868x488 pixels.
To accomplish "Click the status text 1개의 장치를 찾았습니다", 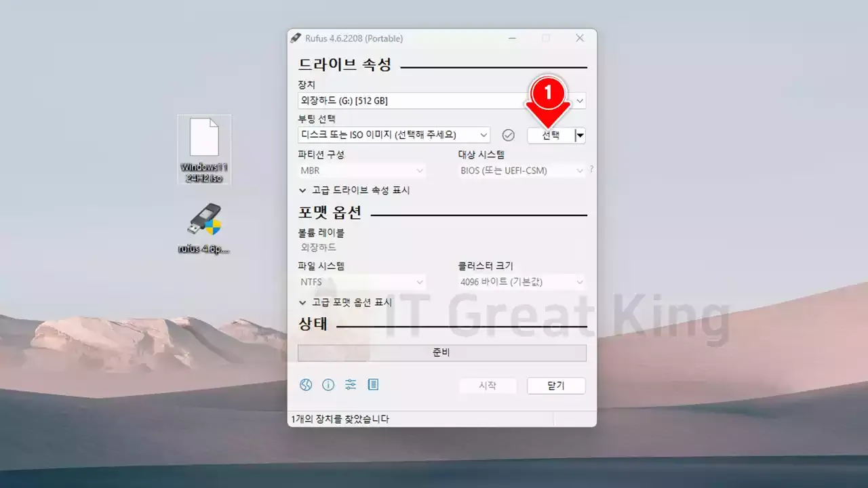I will (340, 420).
